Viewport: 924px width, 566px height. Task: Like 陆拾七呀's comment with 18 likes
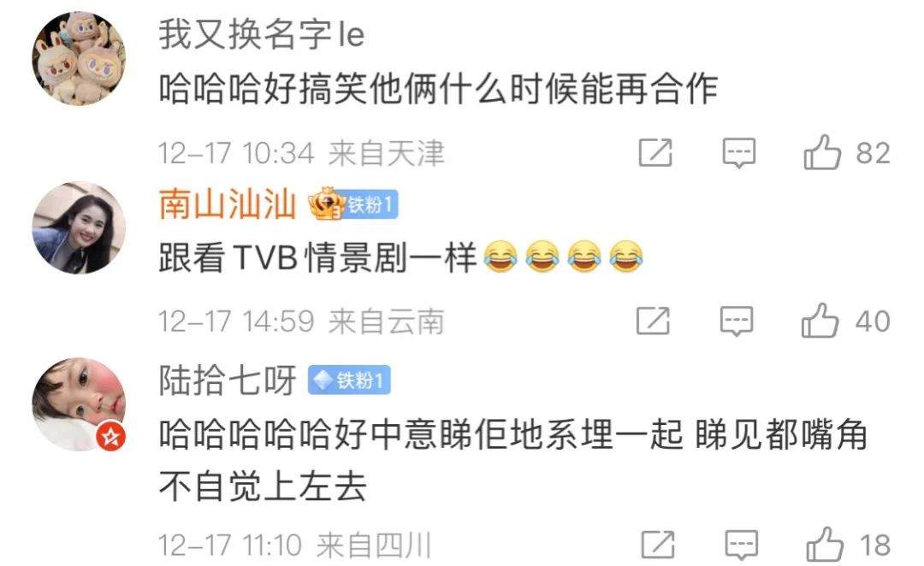pyautogui.click(x=825, y=544)
